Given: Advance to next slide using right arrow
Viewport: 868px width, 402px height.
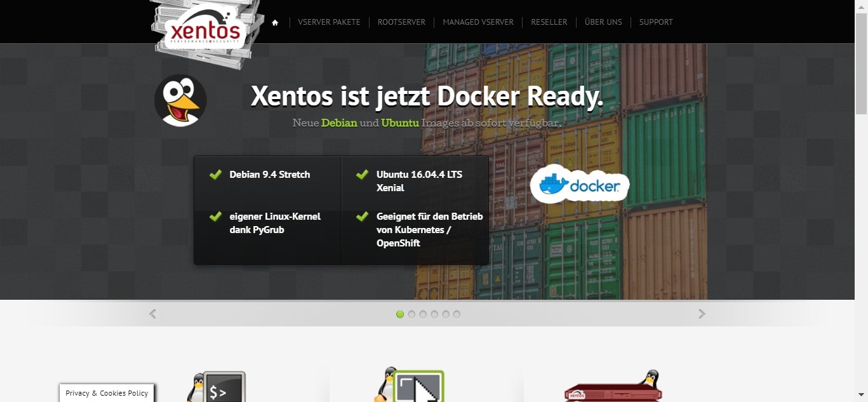Looking at the screenshot, I should coord(702,314).
